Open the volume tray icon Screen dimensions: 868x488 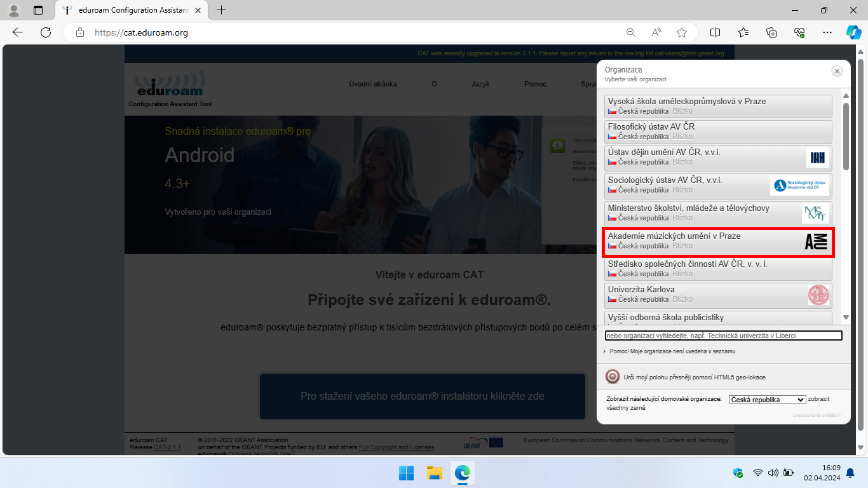click(x=773, y=473)
